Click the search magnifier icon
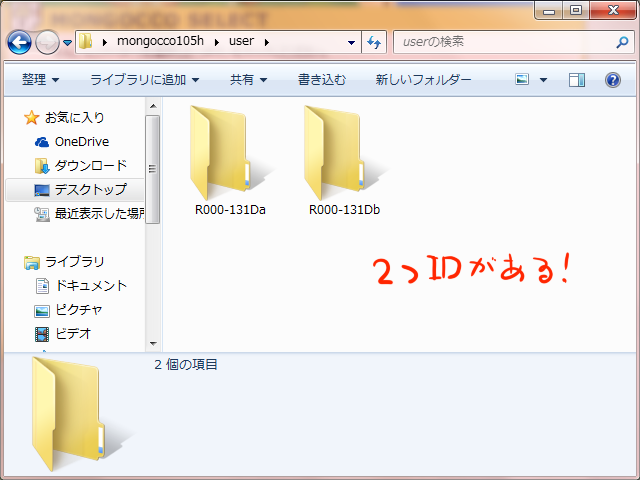The height and width of the screenshot is (480, 640). point(622,43)
